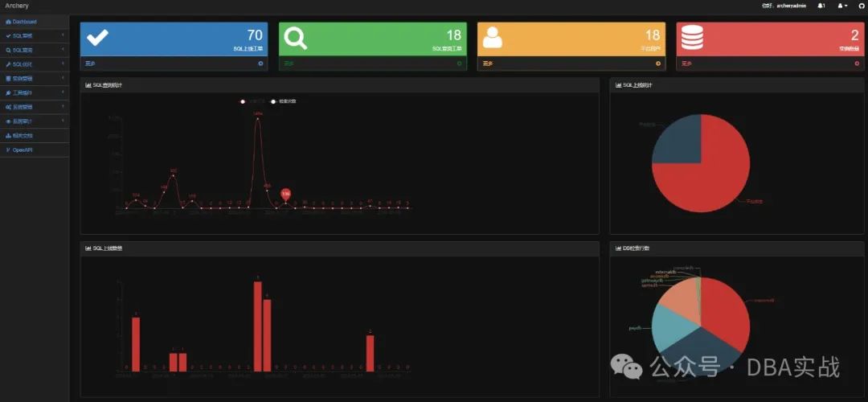Click the tallest peak point of line chart

coord(257,118)
